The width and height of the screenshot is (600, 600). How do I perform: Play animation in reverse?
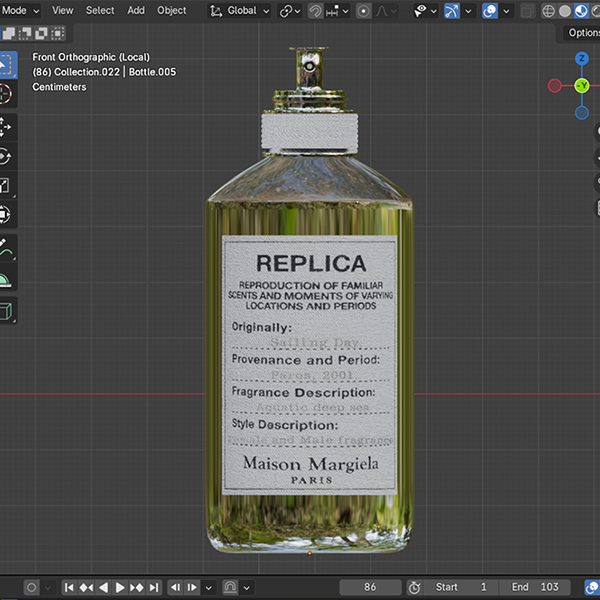pos(103,587)
